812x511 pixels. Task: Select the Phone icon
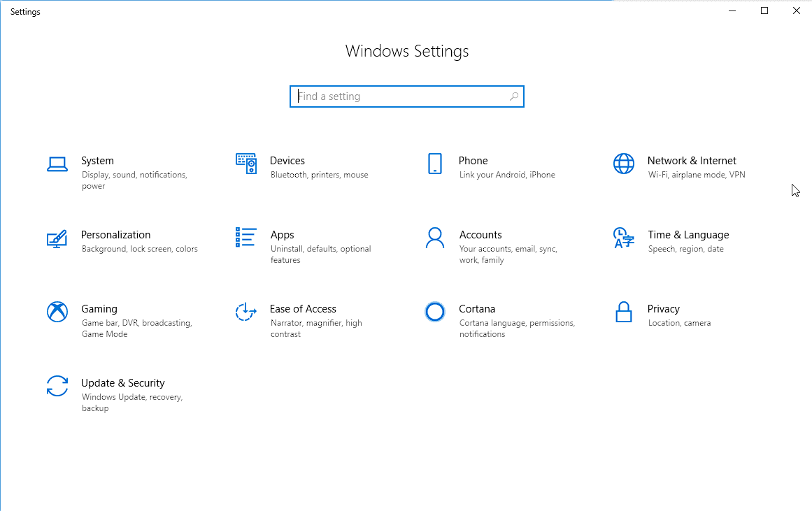pyautogui.click(x=435, y=164)
